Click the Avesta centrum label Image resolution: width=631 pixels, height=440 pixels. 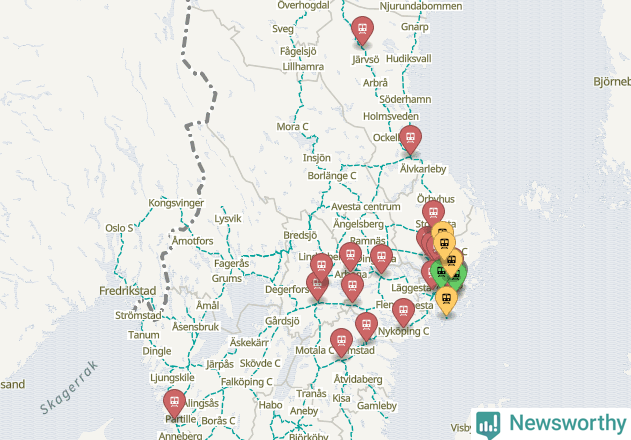pos(366,207)
